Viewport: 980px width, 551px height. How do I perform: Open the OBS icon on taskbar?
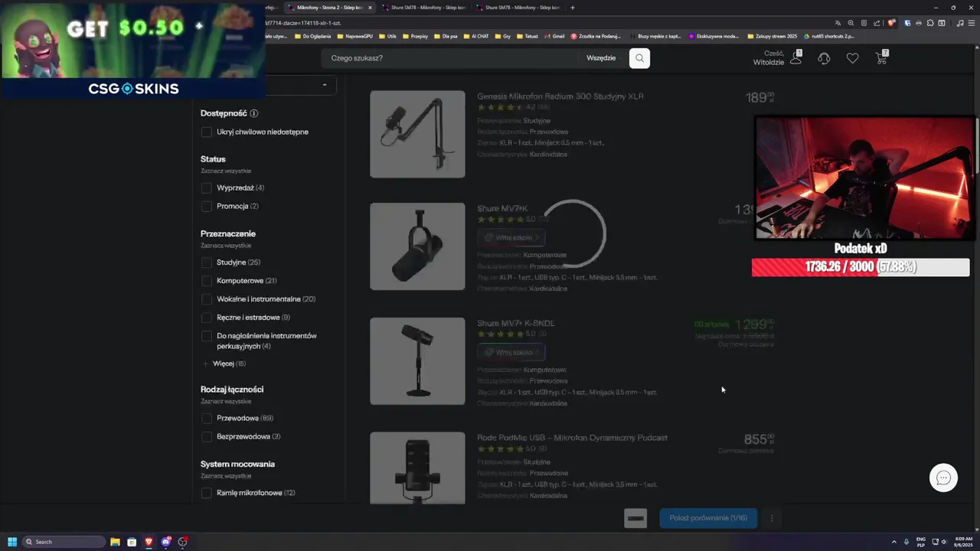click(182, 542)
